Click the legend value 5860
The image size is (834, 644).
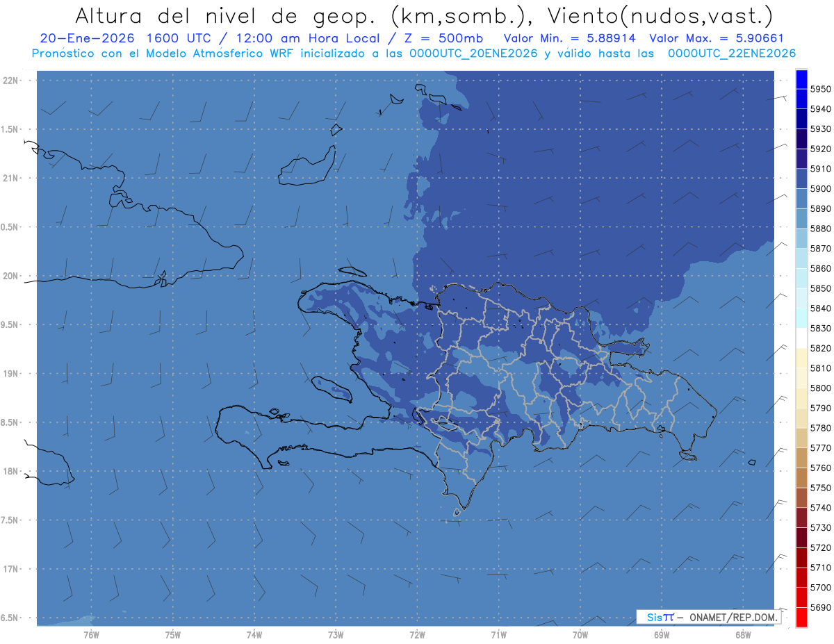point(820,268)
